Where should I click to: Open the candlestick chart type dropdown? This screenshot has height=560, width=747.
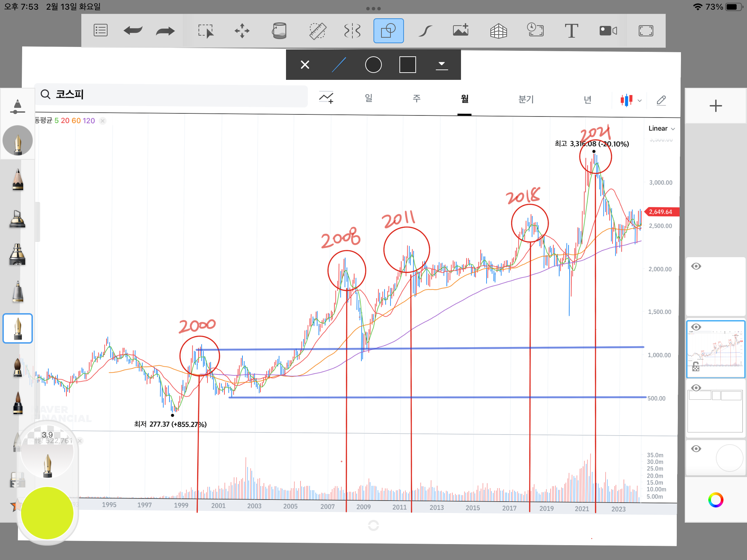coord(631,100)
